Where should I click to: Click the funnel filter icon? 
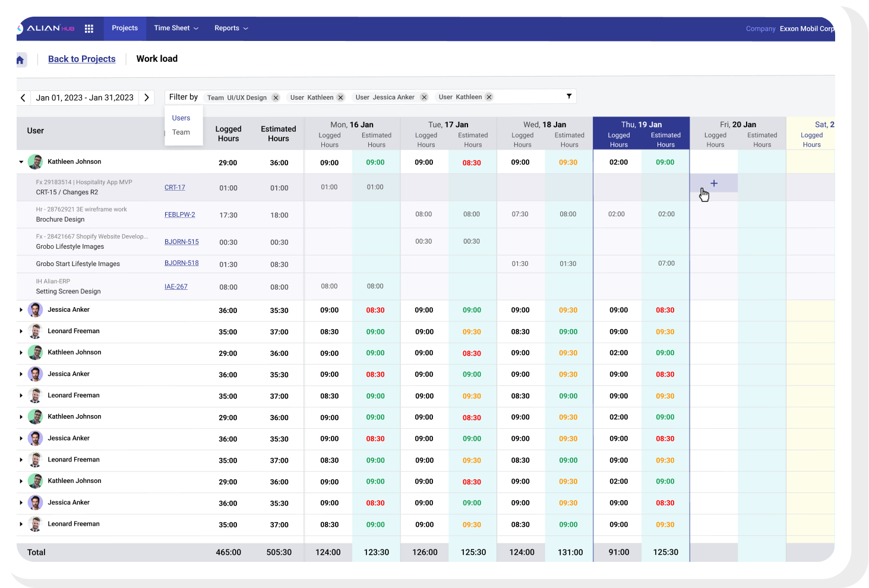[569, 96]
